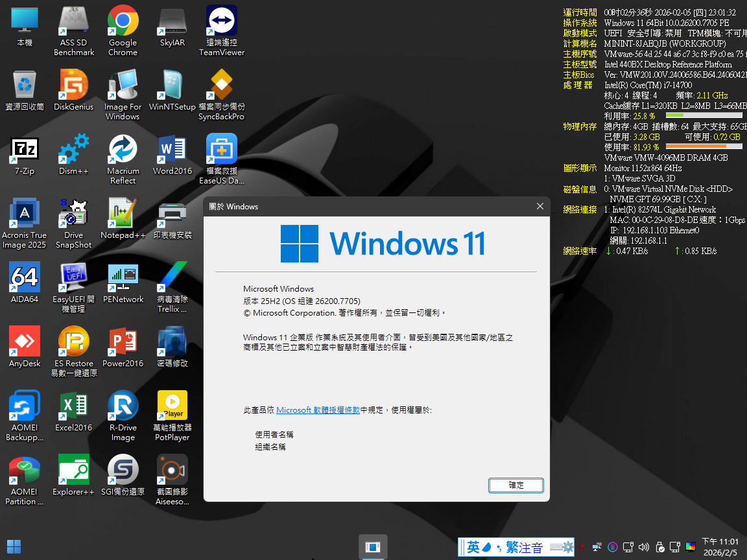Open the Google Chrome desktop shortcut

coord(123,22)
